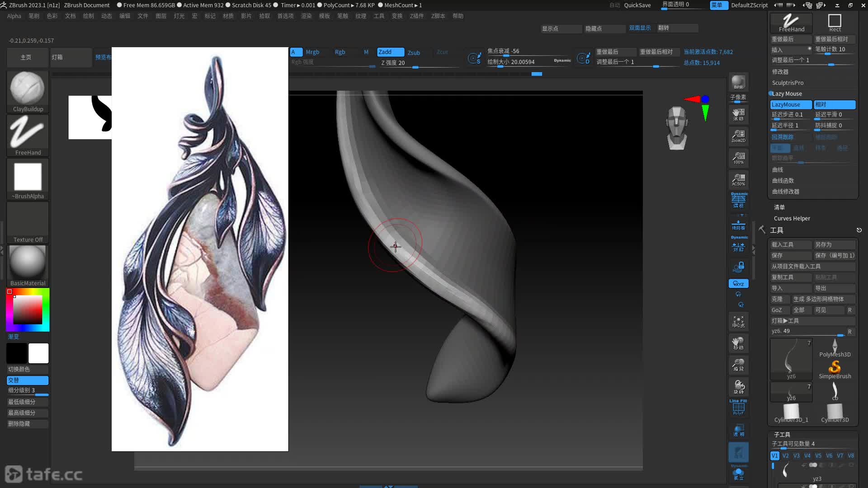Viewport: 868px width, 488px height.
Task: Toggle the Rgb channel button
Action: [340, 52]
